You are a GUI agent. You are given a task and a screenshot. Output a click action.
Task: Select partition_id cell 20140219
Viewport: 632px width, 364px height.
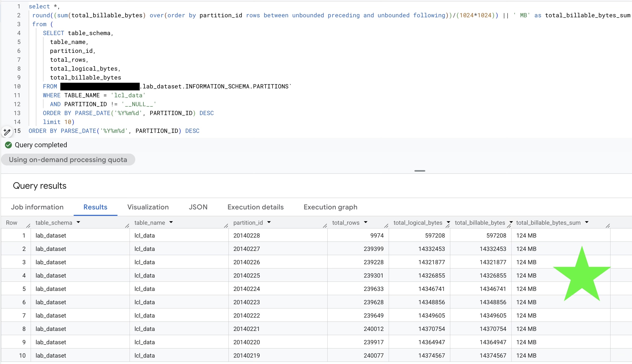point(278,356)
